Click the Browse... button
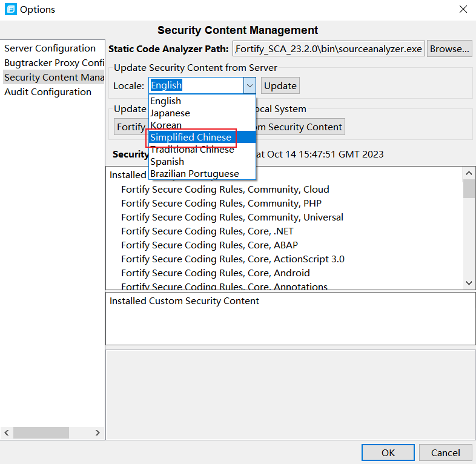Viewport: 476px width, 464px height. [449, 49]
